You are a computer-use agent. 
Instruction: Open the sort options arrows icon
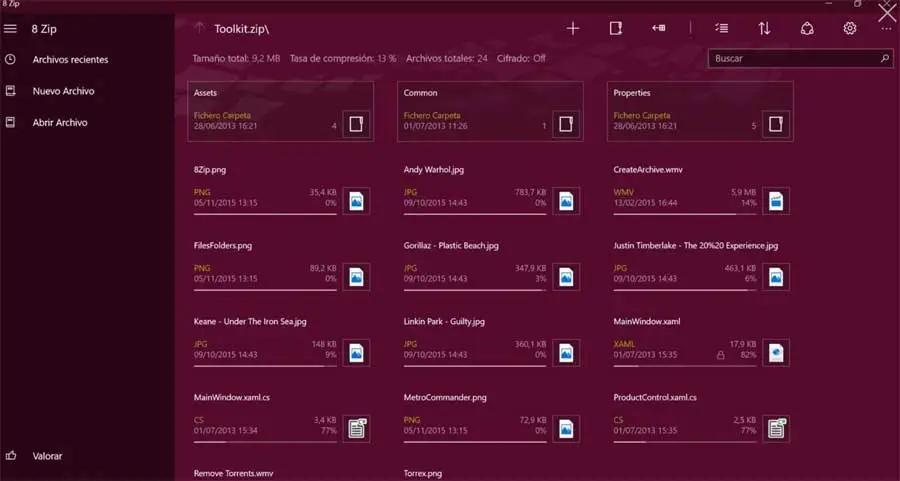pyautogui.click(x=764, y=28)
